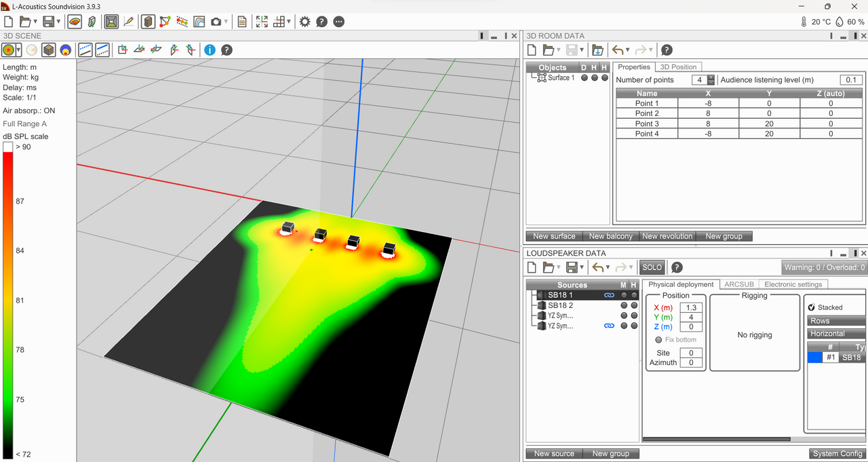The image size is (868, 462).
Task: Click the New balcony button
Action: coord(611,236)
